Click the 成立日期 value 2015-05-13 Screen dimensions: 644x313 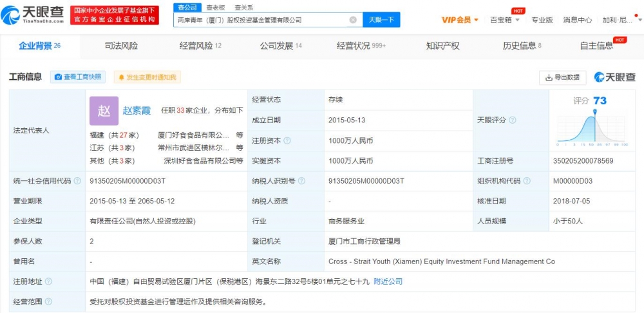click(346, 120)
